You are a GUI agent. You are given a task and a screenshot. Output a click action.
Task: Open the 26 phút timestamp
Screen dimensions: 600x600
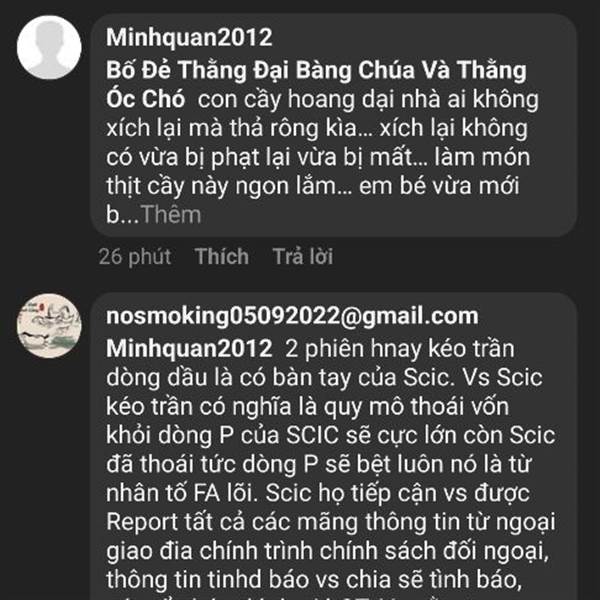coord(135,257)
